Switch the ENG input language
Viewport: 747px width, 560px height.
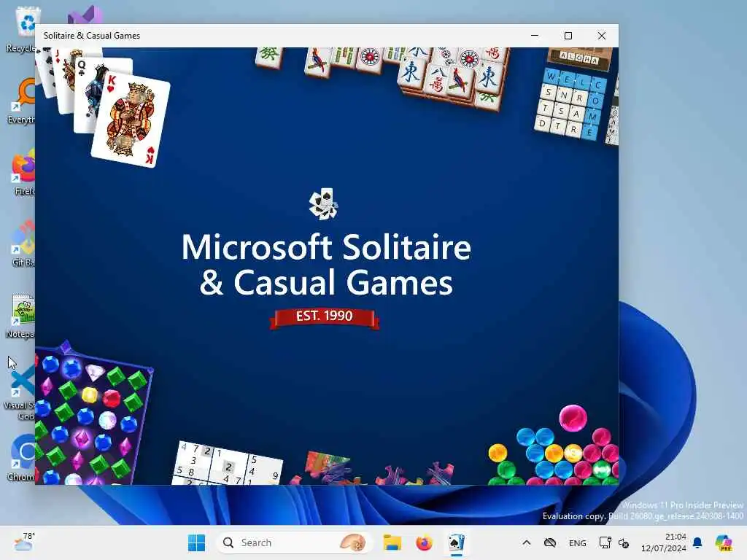click(578, 542)
